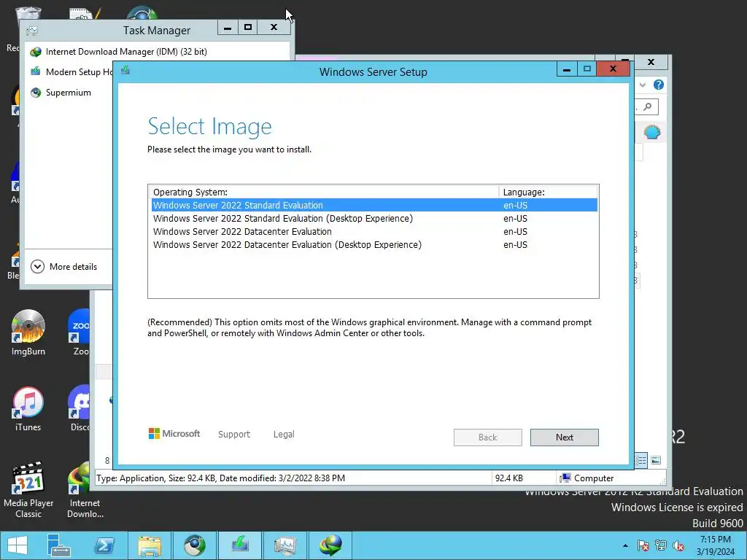Click the Windows Server Setup title icon
The height and width of the screenshot is (560, 747).
(x=125, y=71)
